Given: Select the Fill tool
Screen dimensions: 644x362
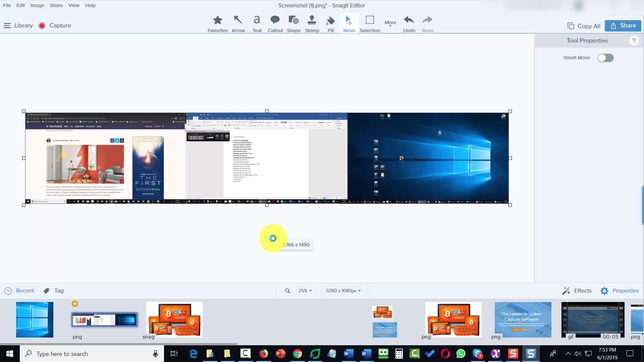Looking at the screenshot, I should pyautogui.click(x=330, y=24).
